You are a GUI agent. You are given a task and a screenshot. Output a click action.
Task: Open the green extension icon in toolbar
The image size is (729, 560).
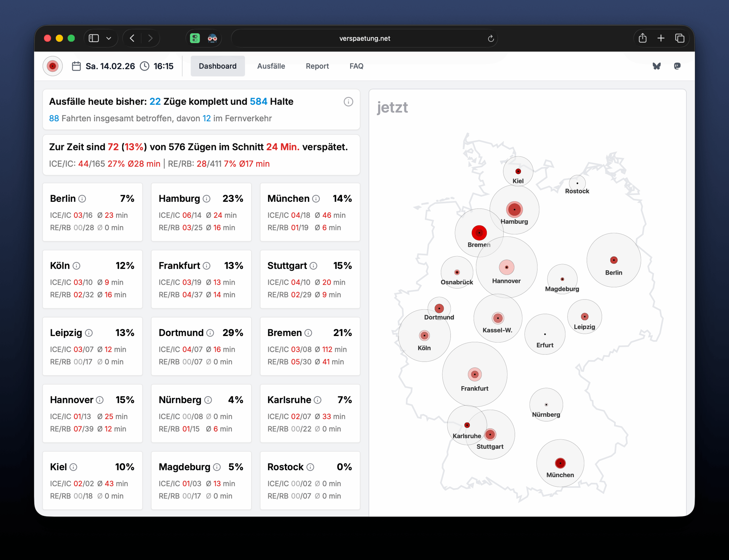pyautogui.click(x=195, y=38)
